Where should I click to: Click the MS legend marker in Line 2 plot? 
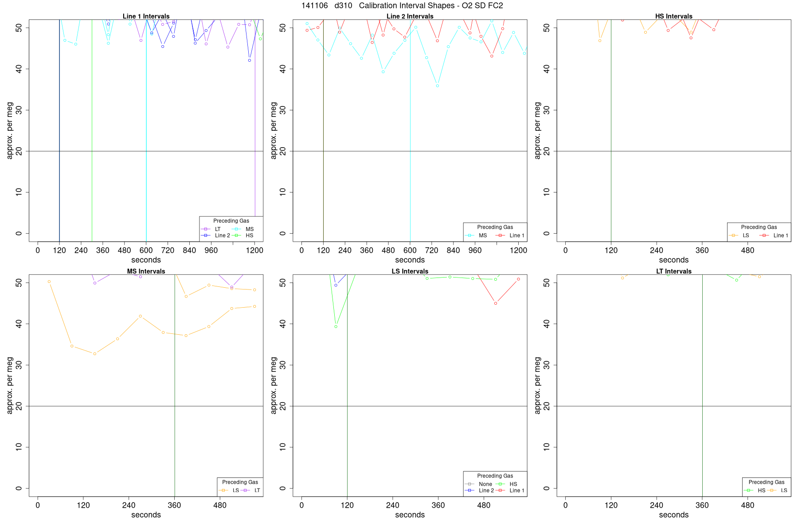pyautogui.click(x=469, y=235)
